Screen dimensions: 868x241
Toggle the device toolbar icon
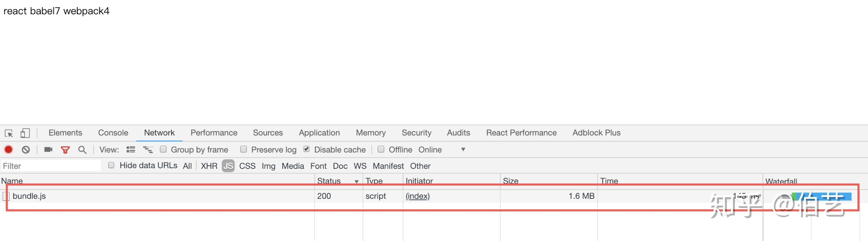pos(25,133)
